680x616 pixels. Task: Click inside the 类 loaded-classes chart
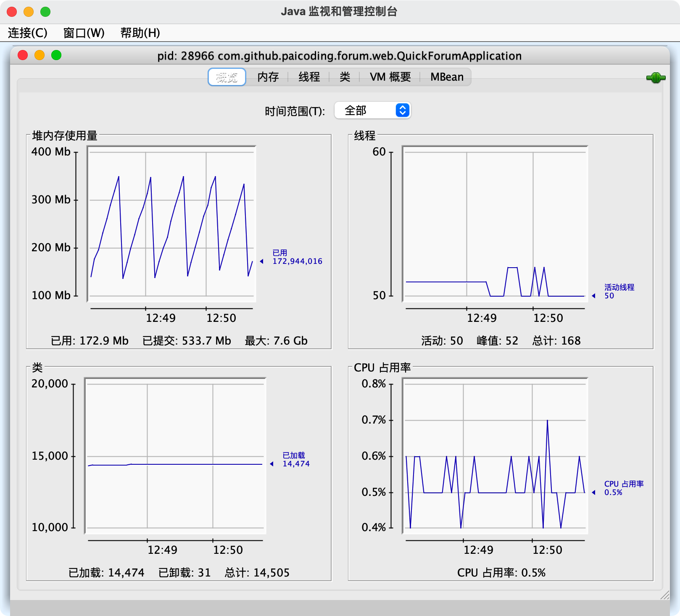click(175, 455)
